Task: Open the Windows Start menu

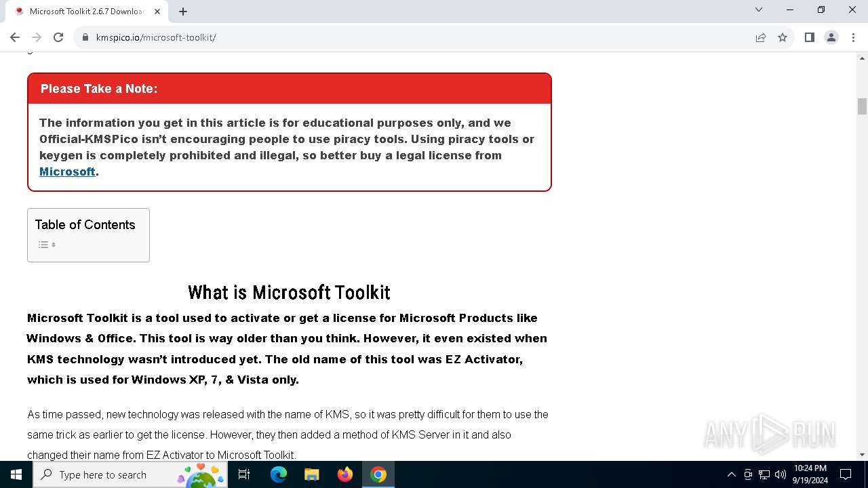Action: click(x=16, y=474)
